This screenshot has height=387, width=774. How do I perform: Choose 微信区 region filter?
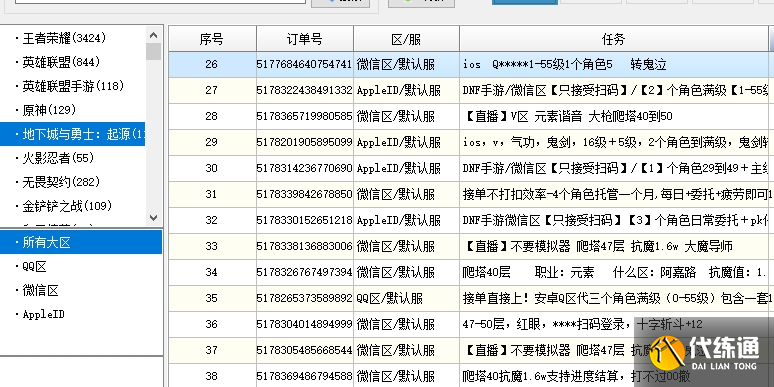[40, 290]
